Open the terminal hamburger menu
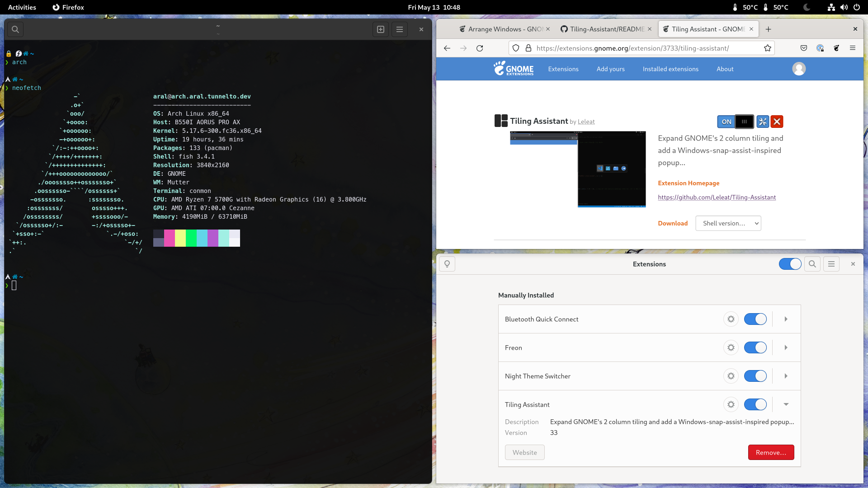This screenshot has height=488, width=868. click(x=400, y=29)
